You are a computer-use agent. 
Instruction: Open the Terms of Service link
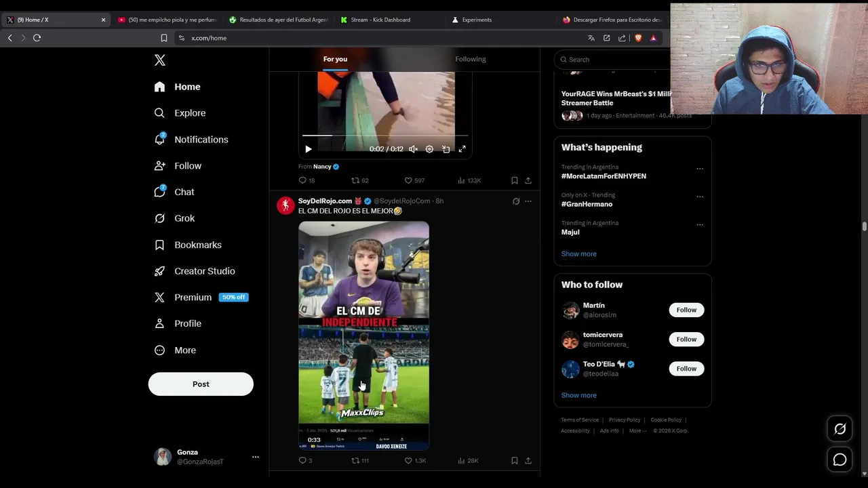[x=580, y=420]
